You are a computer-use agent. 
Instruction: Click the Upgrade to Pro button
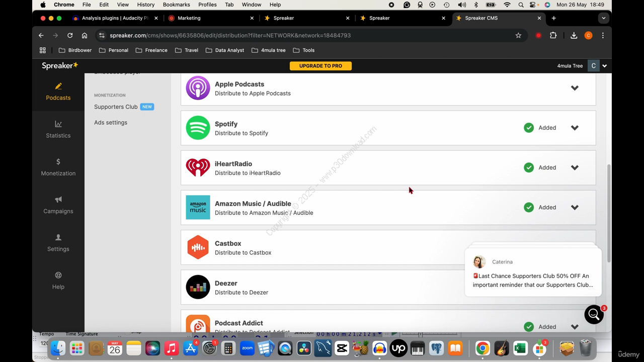coord(320,66)
